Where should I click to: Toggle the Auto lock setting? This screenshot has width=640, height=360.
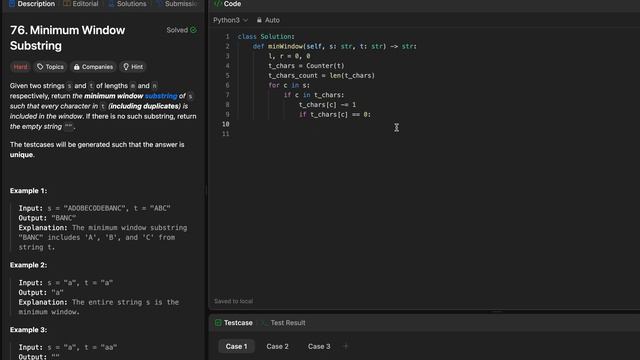[268, 20]
